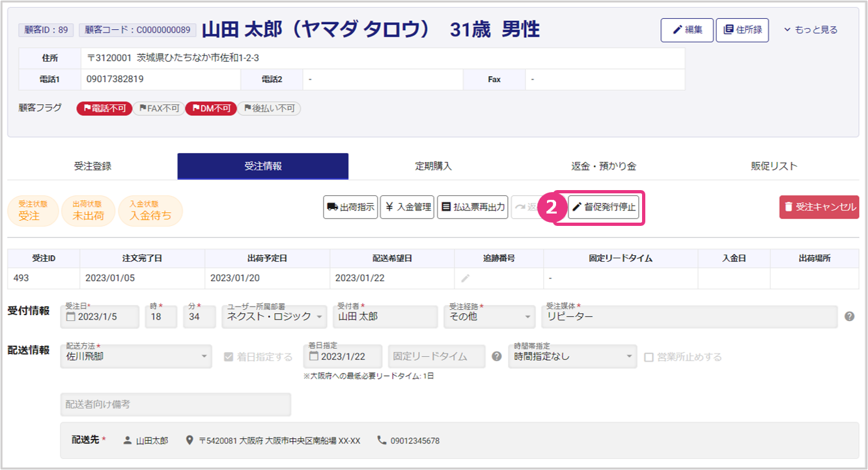Screen dimensions: 868x470
Task: Click the help icon next to 固定リードタイム field
Action: (497, 356)
